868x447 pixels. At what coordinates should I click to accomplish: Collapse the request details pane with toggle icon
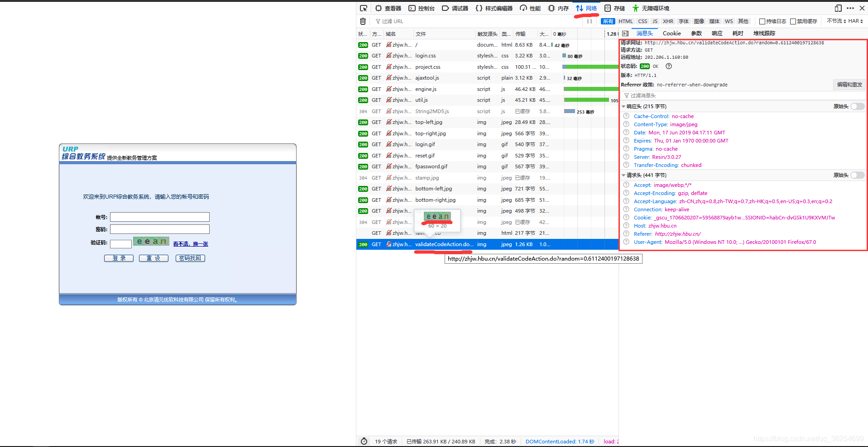pos(625,33)
